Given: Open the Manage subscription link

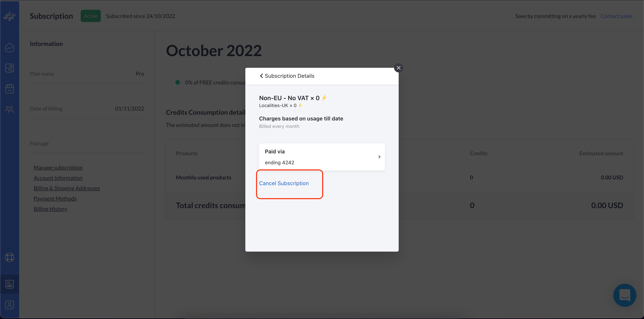Looking at the screenshot, I should point(58,168).
